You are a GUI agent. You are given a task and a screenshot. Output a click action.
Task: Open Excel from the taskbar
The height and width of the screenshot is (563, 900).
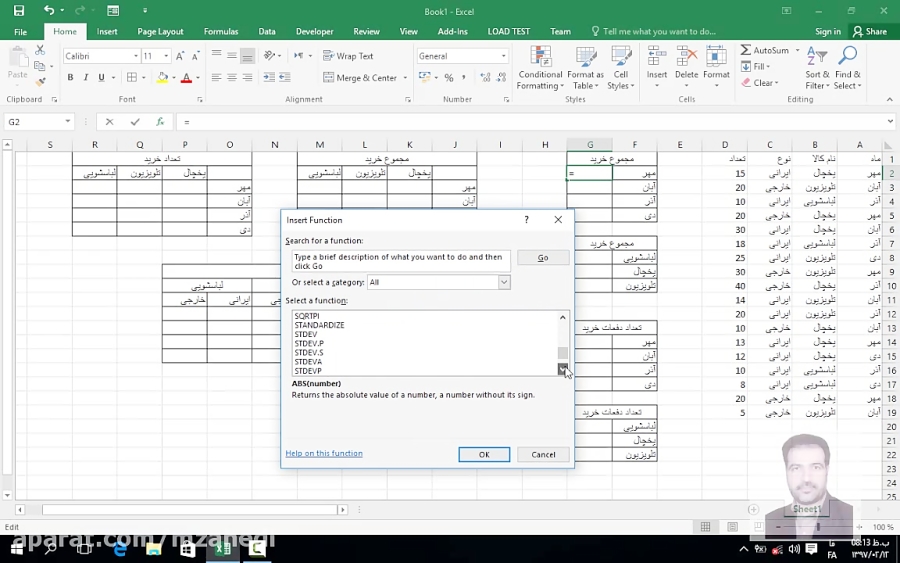point(222,549)
